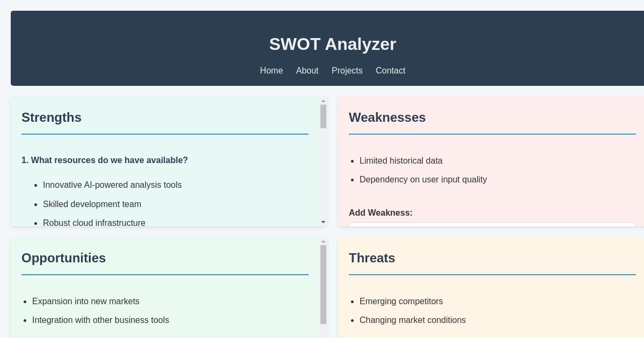Open the Contact page

click(390, 70)
